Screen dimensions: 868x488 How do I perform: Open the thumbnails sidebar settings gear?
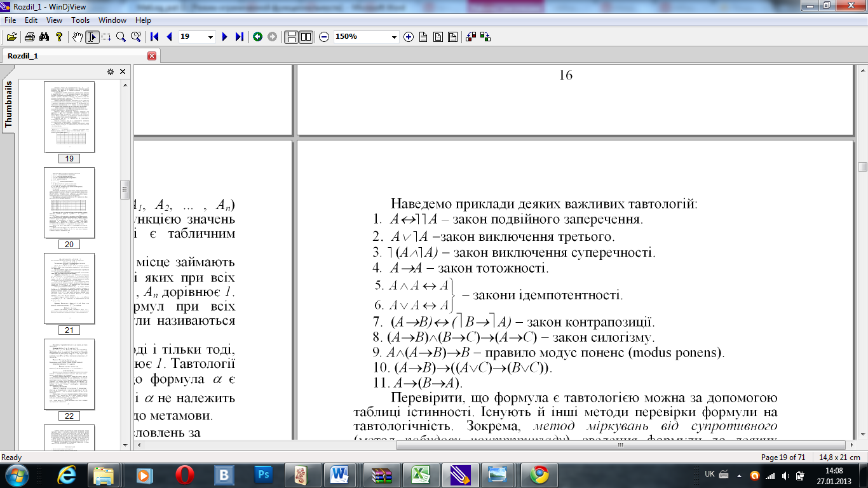(111, 72)
